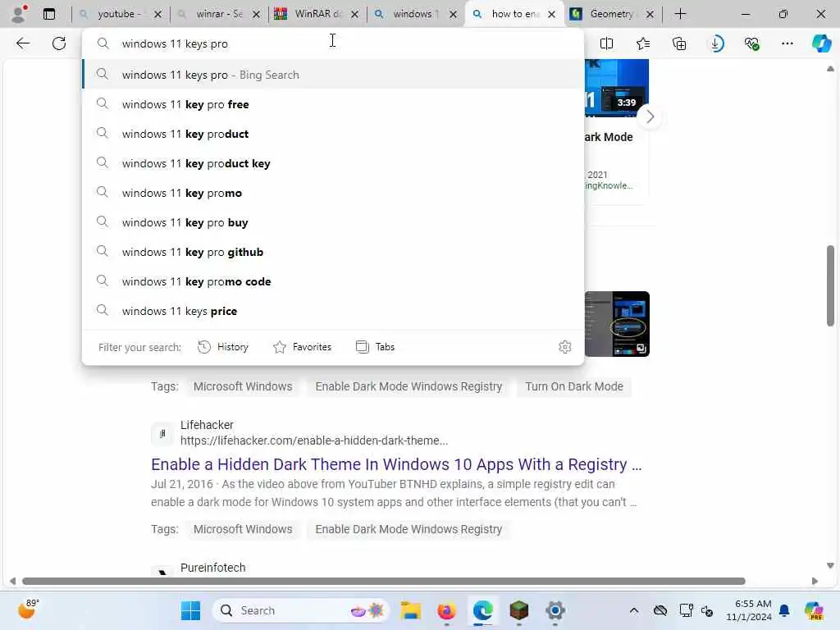Open Downloads toolbar icon
840x630 pixels.
point(715,43)
